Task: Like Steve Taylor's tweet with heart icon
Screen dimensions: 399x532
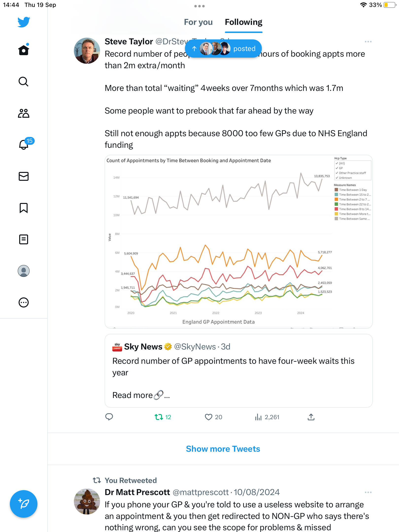Action: coord(209,417)
